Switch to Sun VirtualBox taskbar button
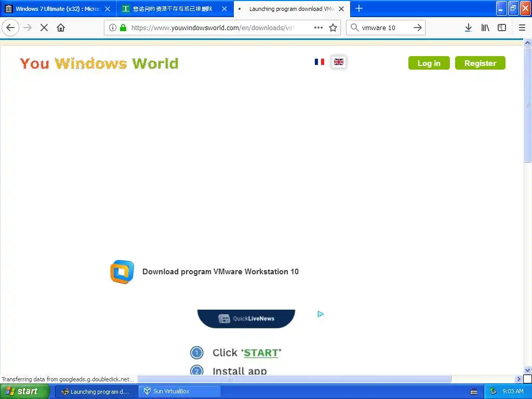The width and height of the screenshot is (532, 399). (179, 392)
